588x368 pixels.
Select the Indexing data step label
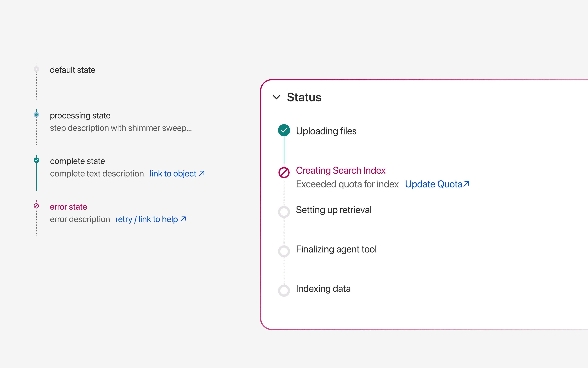pos(323,289)
